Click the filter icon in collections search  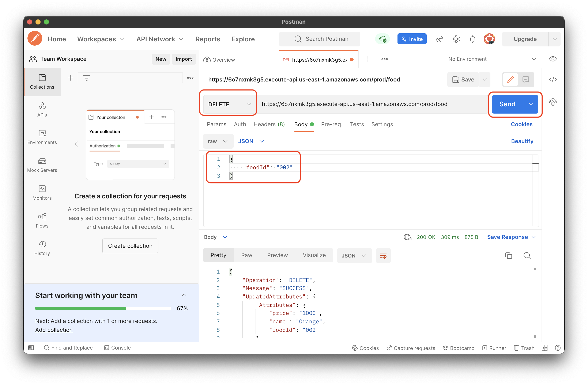pyautogui.click(x=86, y=78)
